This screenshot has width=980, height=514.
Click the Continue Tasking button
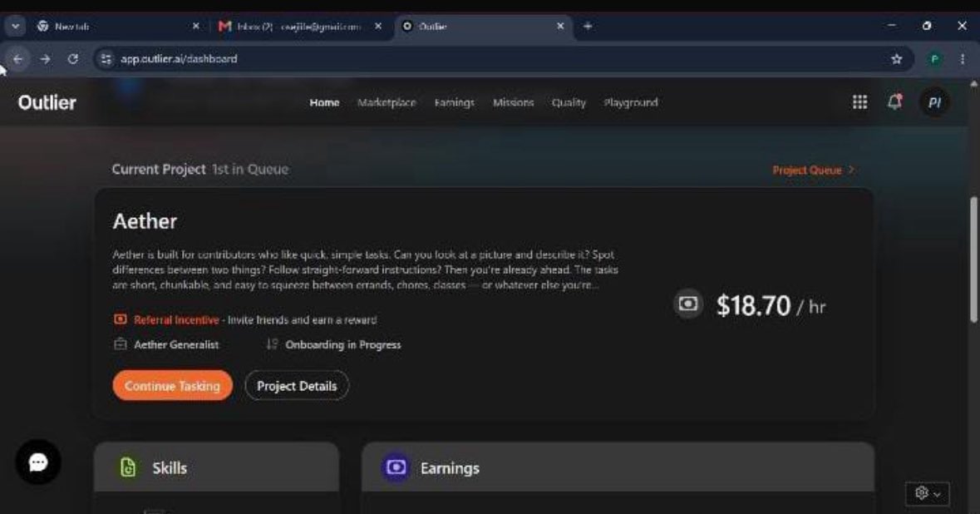tap(173, 386)
